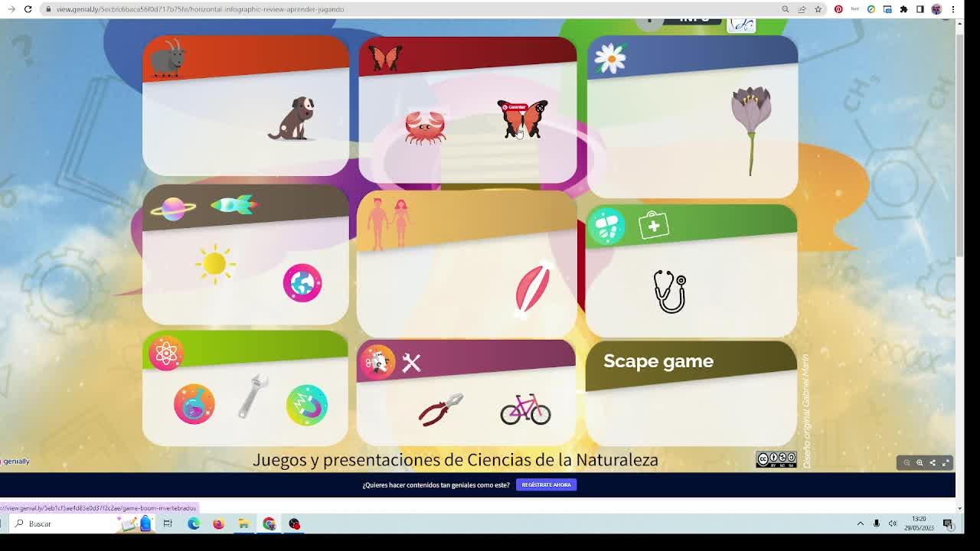The width and height of the screenshot is (980, 551).
Task: Select the red butterfly game icon
Action: pos(523,119)
